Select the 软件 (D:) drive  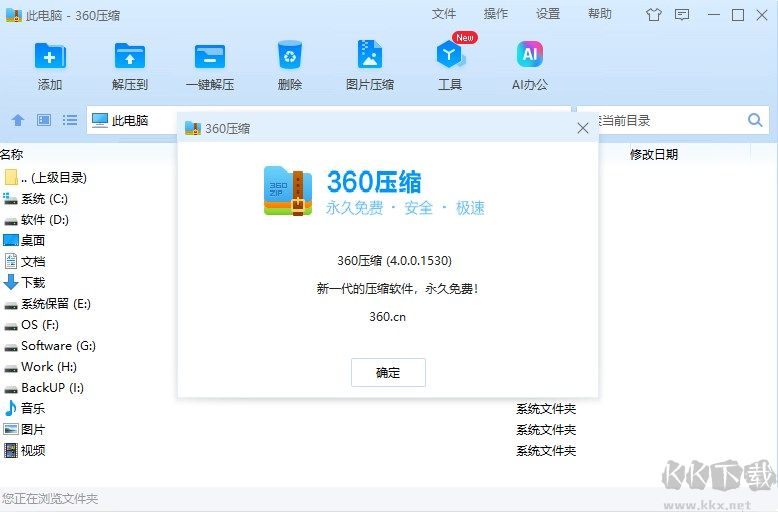[x=36, y=220]
